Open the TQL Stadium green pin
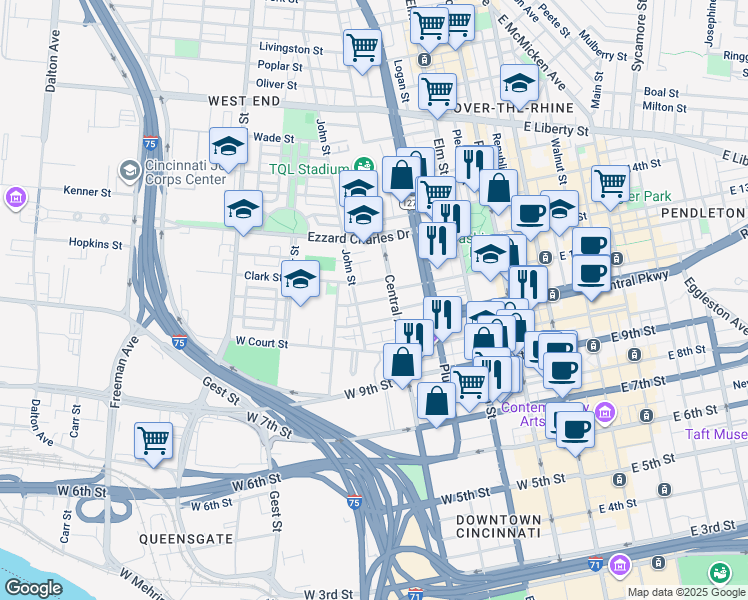Image resolution: width=748 pixels, height=600 pixels. tap(363, 166)
